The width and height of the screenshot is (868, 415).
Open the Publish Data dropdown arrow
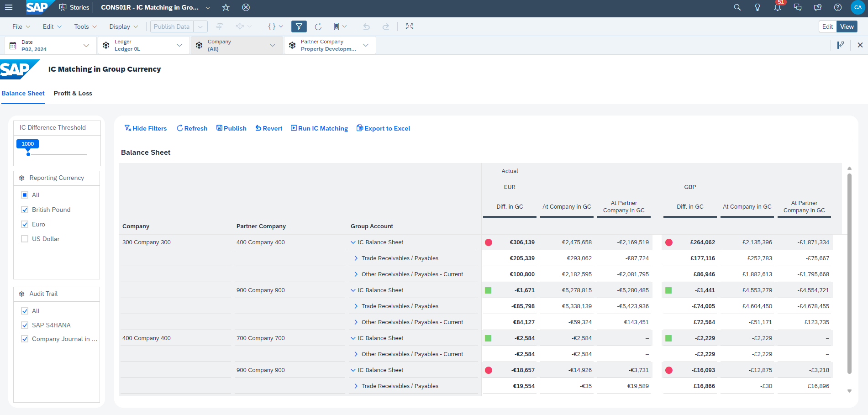[x=200, y=26]
